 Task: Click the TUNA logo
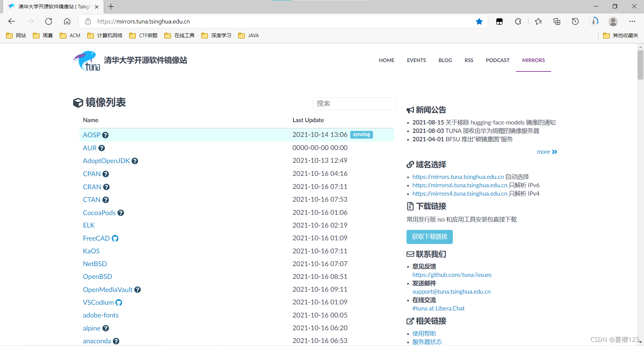(87, 61)
